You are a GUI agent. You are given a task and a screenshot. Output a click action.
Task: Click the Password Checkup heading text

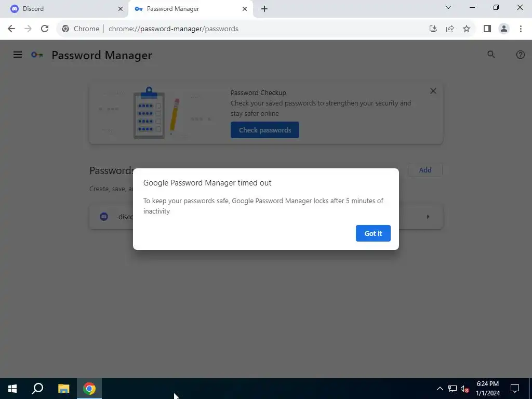(258, 92)
